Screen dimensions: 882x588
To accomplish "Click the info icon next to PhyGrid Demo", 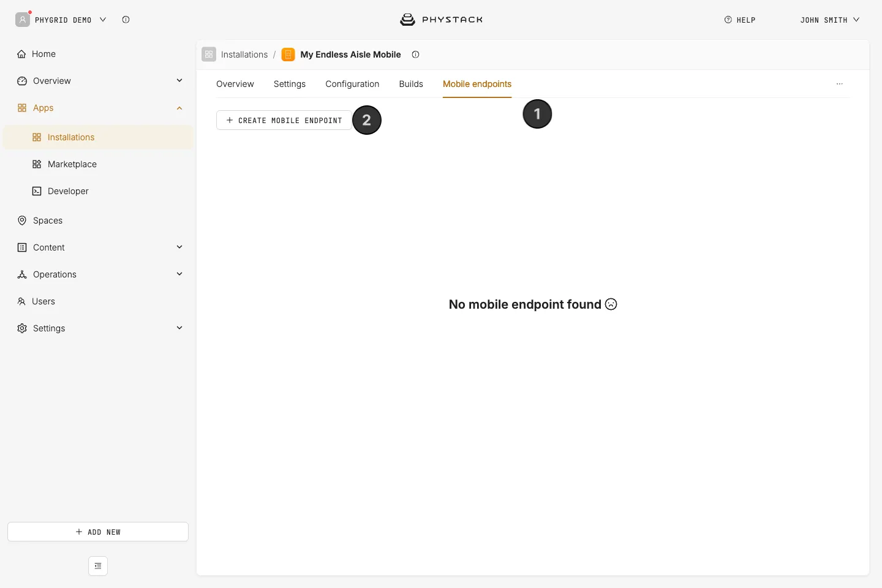I will click(126, 20).
